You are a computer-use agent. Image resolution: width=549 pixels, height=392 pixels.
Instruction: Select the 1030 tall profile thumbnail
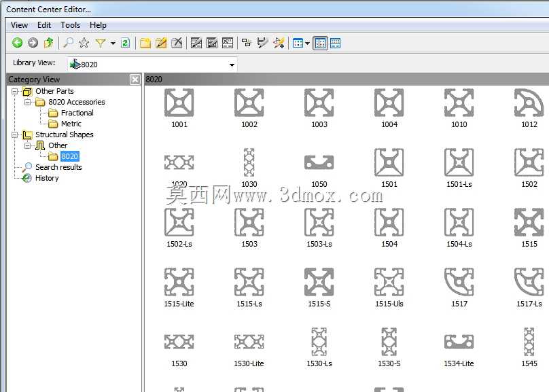coord(249,162)
